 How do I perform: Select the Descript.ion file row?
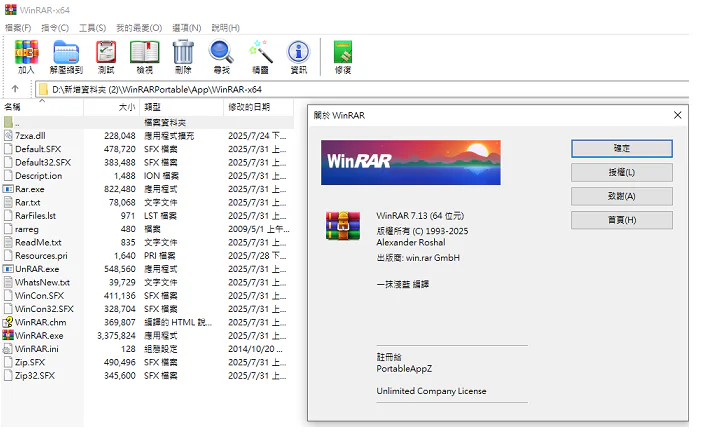147,176
